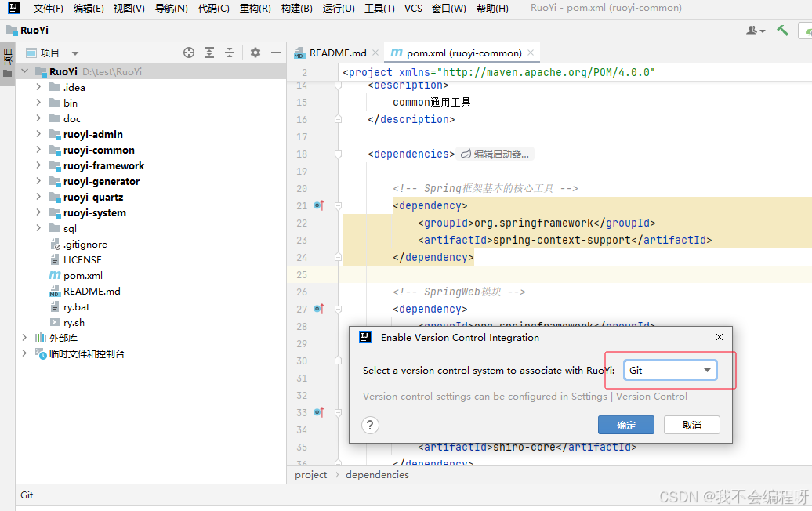Click the Collapse All icon in project panel
This screenshot has width=812, height=511.
(x=230, y=53)
